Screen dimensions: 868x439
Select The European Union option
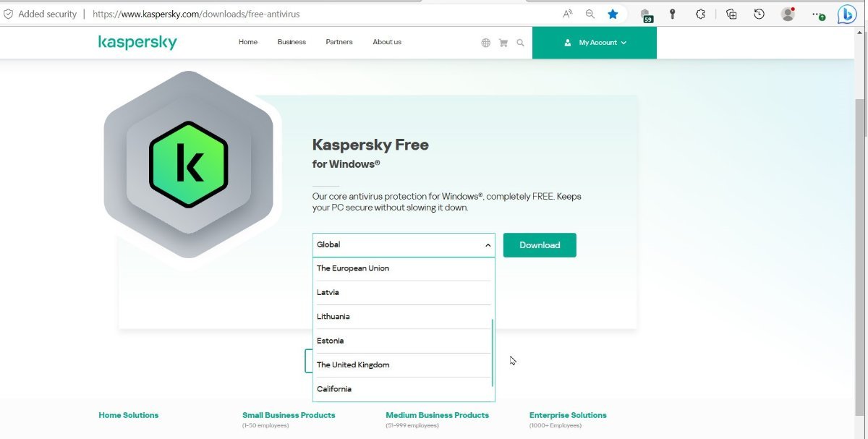[402, 268]
